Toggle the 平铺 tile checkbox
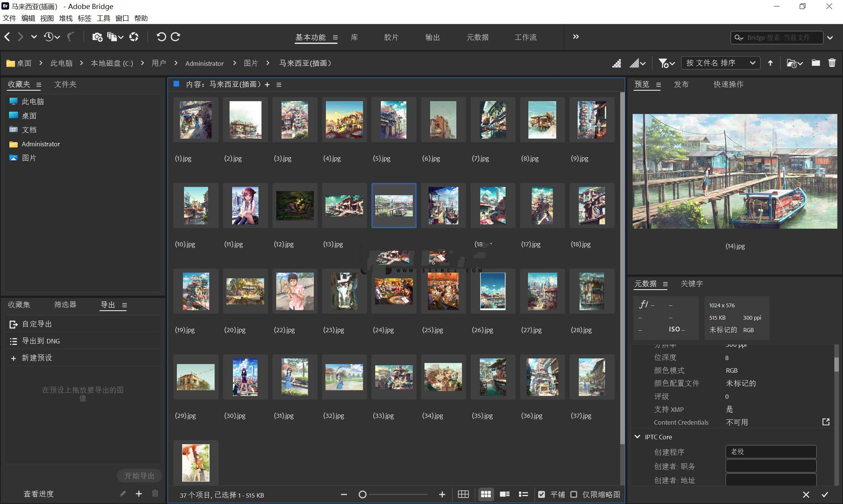The height and width of the screenshot is (504, 843). point(541,495)
